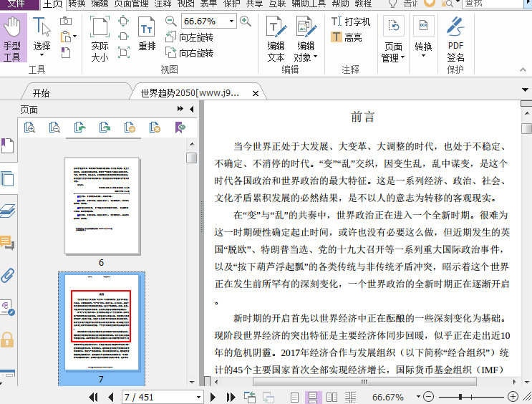Toggle continuous page view mode
Viewport: 532px width, 404px height.
[x=312, y=397]
